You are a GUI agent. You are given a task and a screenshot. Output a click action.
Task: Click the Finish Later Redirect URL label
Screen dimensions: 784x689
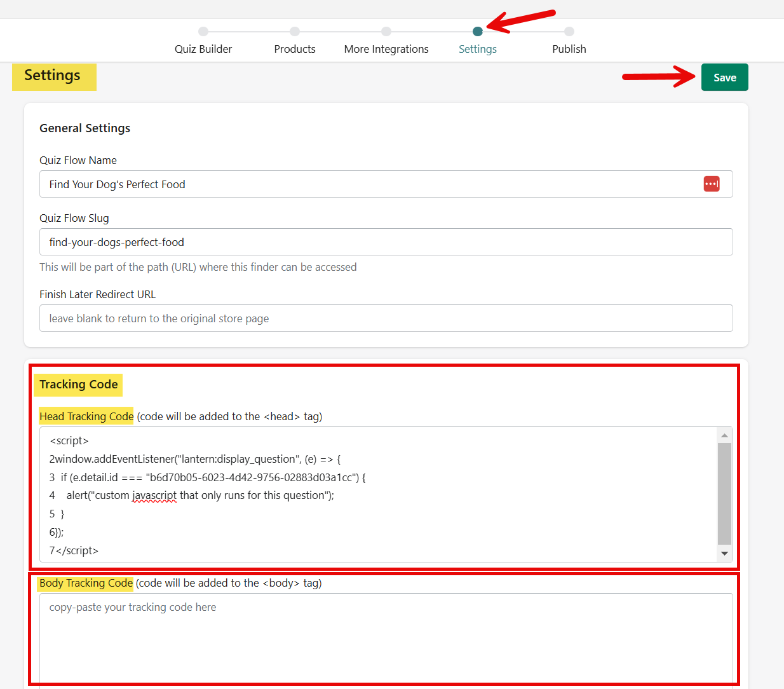point(97,294)
